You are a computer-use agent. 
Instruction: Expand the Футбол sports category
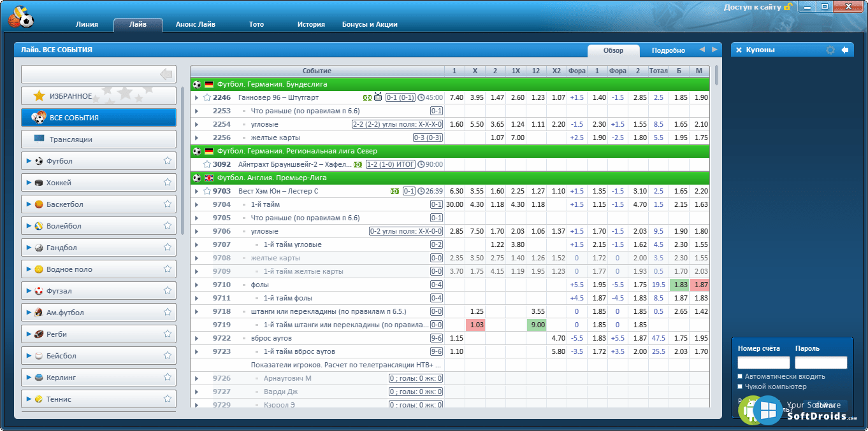(29, 161)
